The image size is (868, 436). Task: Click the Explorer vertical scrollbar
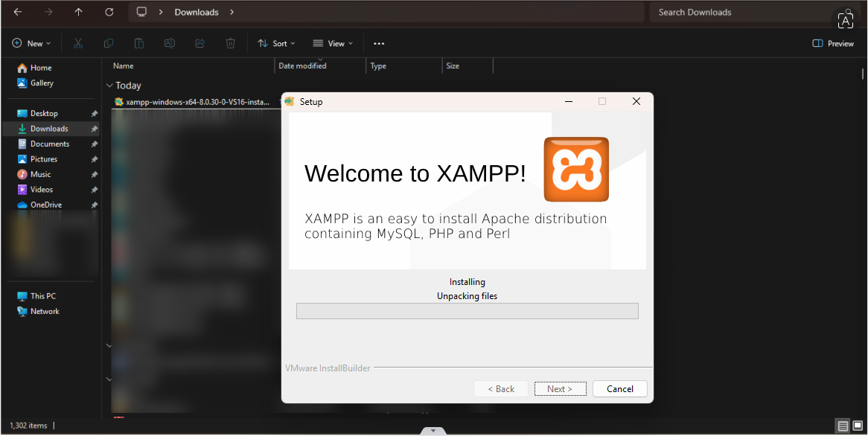863,74
